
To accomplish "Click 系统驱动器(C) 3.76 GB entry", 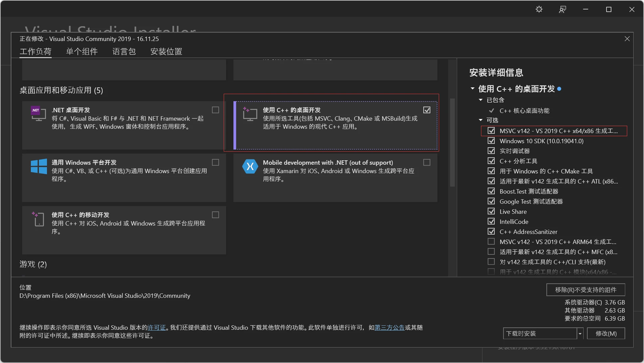I will (x=595, y=302).
